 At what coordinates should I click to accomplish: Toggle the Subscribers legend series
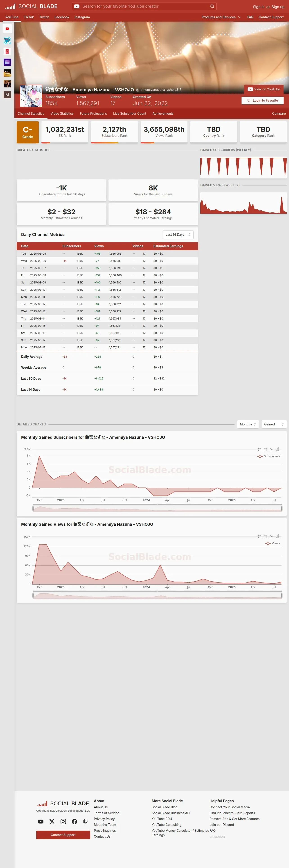click(x=269, y=456)
